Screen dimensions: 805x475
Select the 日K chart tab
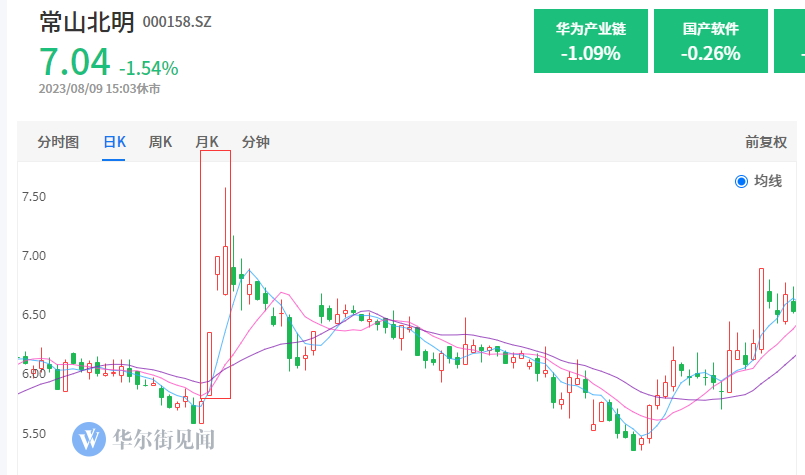pyautogui.click(x=114, y=142)
